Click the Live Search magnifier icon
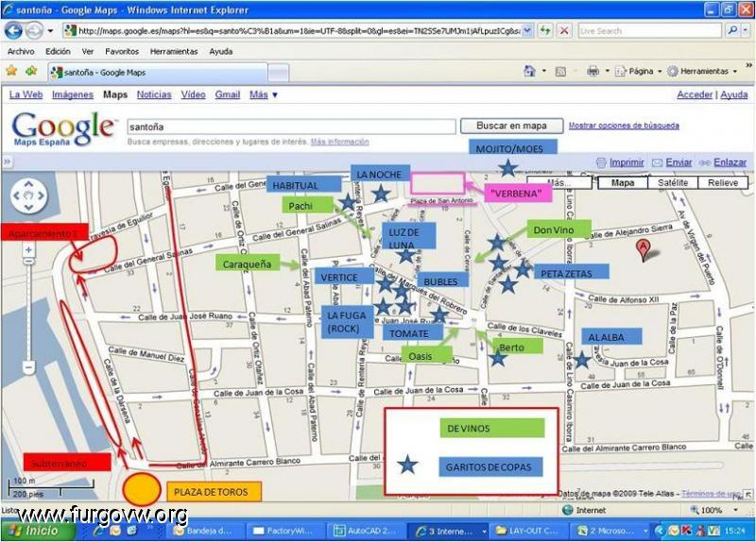 (x=732, y=30)
